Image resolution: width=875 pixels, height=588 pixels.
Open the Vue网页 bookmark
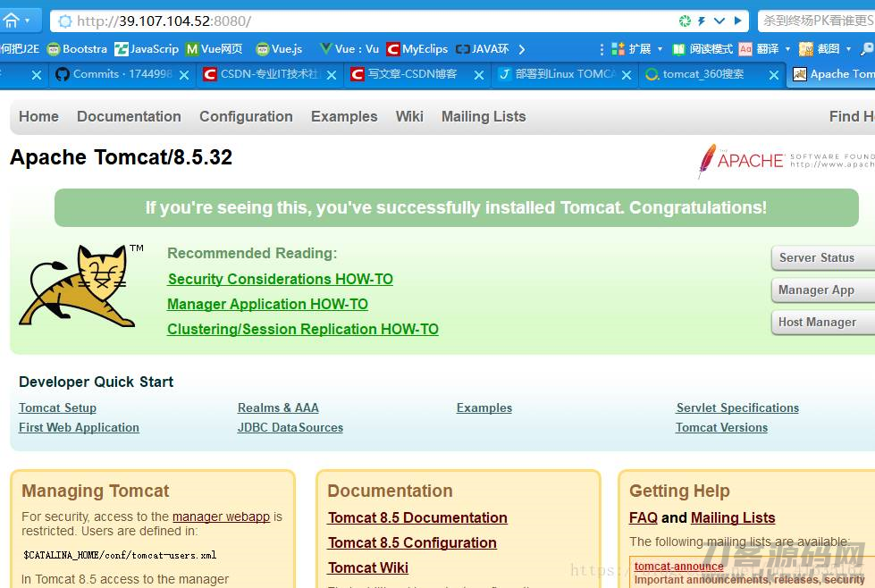(x=215, y=49)
